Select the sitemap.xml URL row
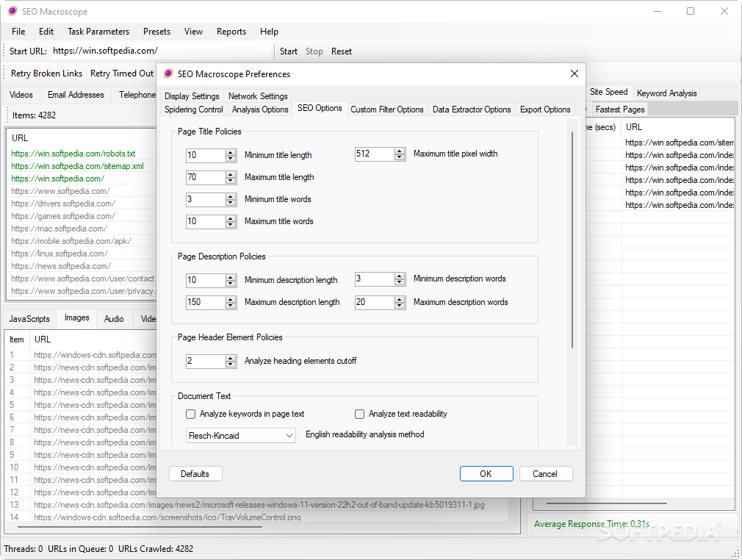The image size is (742, 560). (x=83, y=166)
